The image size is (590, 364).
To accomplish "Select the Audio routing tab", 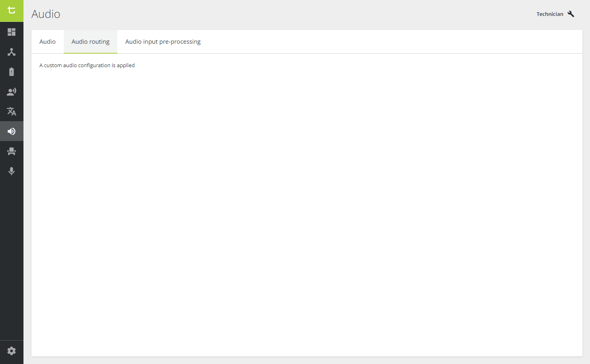I will pos(90,42).
